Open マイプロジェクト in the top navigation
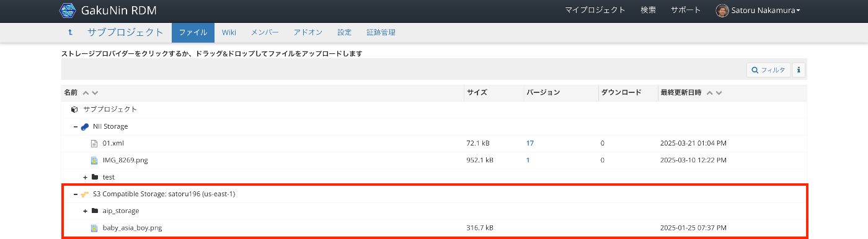The height and width of the screenshot is (239, 868). click(595, 11)
